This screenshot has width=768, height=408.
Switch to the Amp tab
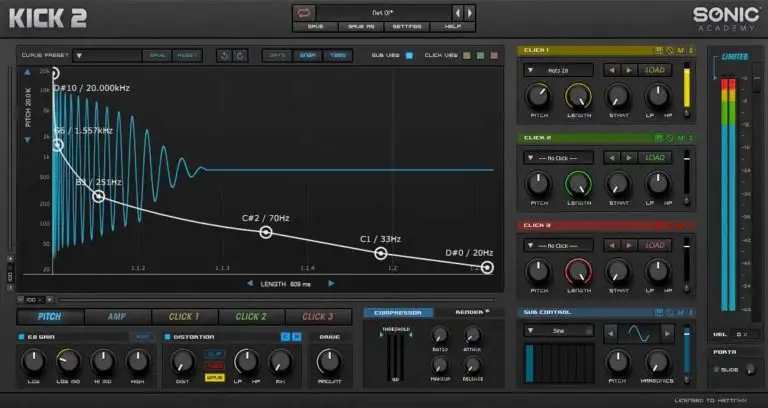(117, 316)
